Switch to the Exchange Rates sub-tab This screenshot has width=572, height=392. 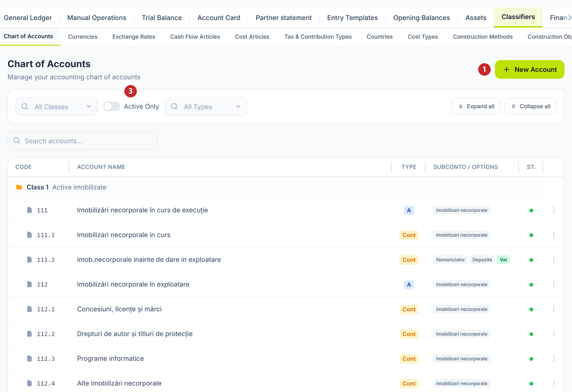pyautogui.click(x=134, y=37)
